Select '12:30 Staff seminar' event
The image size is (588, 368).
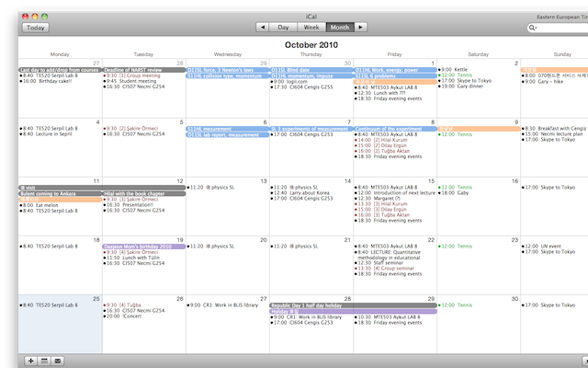(377, 263)
